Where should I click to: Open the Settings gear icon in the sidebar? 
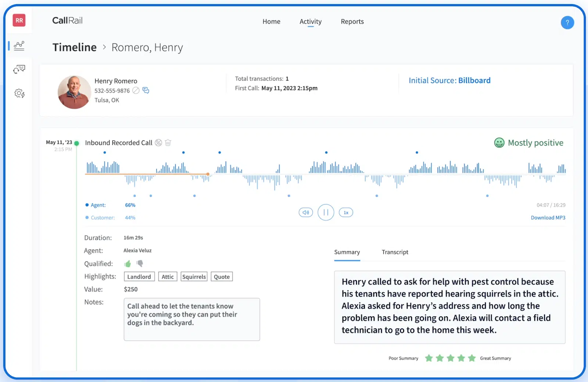19,94
